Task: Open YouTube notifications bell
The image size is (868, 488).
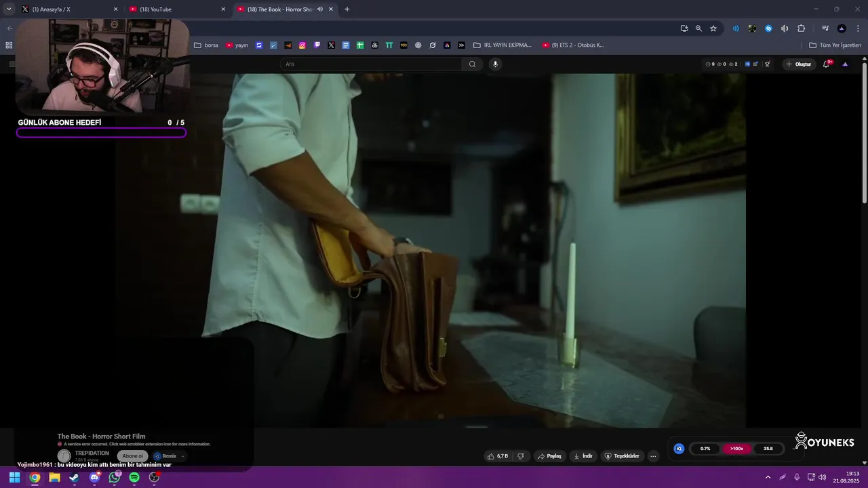Action: click(x=827, y=64)
